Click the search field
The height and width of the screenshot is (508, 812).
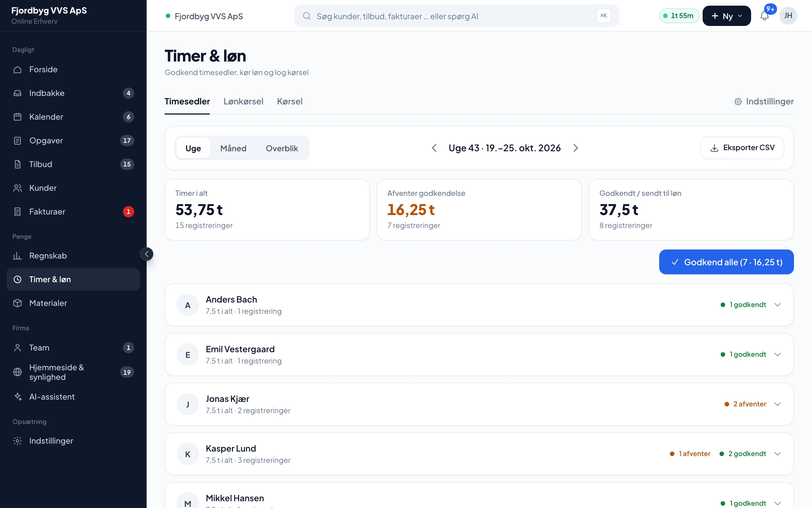456,16
